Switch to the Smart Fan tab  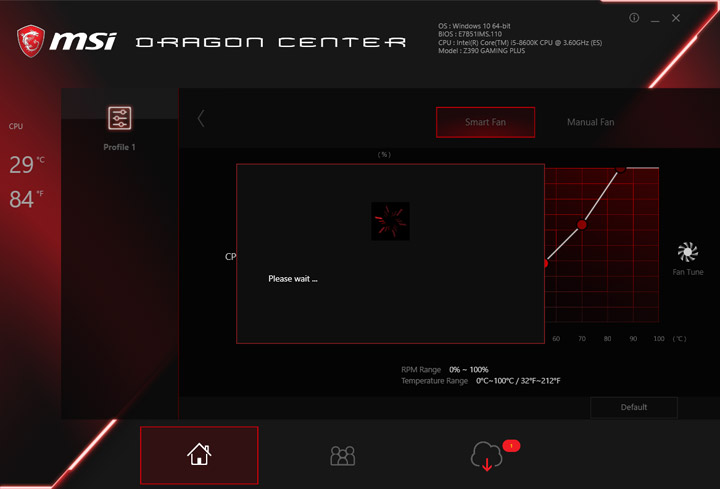pos(485,122)
